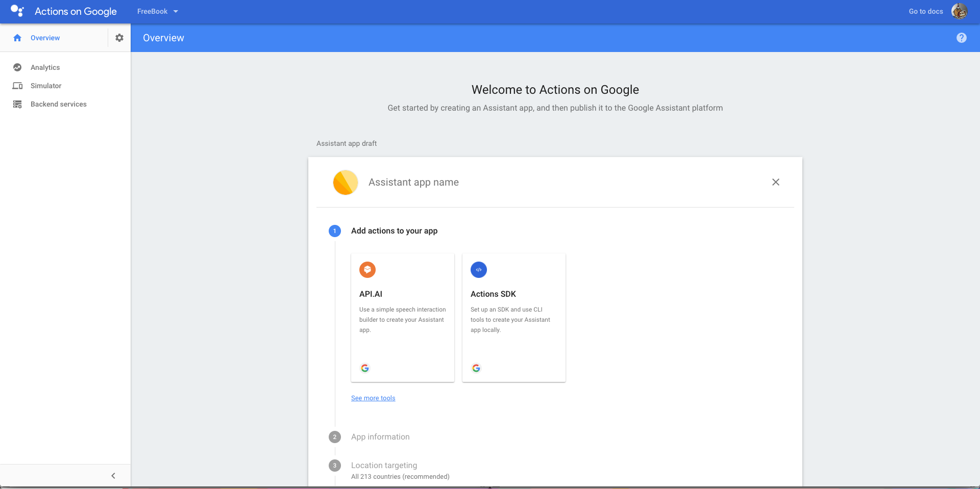Viewport: 980px width, 489px height.
Task: Expand the App information step
Action: [x=380, y=437]
